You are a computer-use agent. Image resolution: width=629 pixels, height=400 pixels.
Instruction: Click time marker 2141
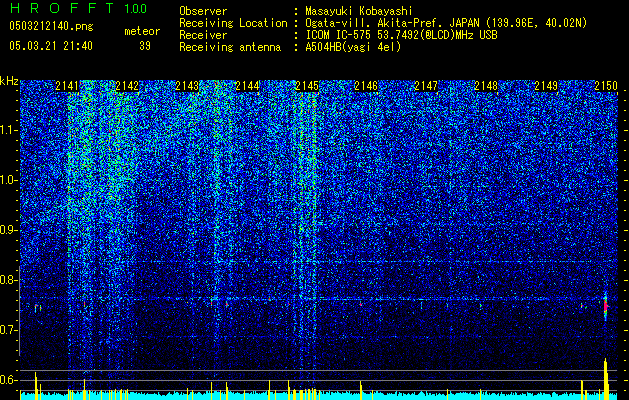[67, 86]
